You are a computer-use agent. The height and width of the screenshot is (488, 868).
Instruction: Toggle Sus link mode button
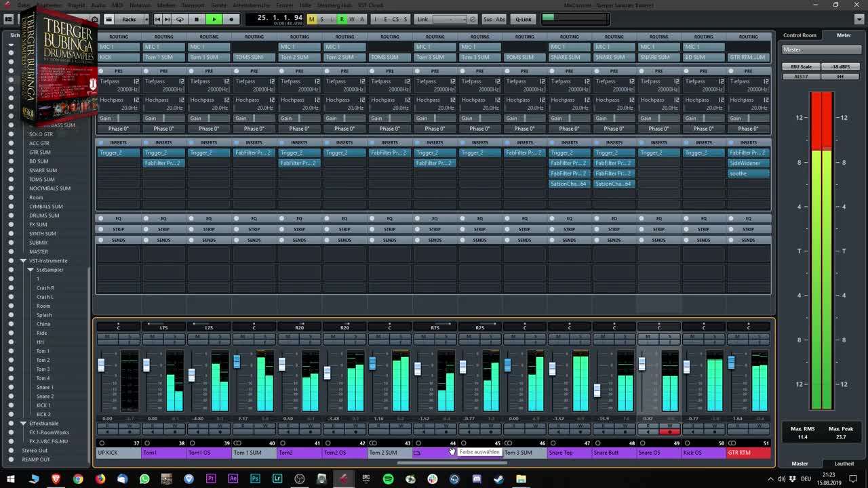tap(488, 19)
